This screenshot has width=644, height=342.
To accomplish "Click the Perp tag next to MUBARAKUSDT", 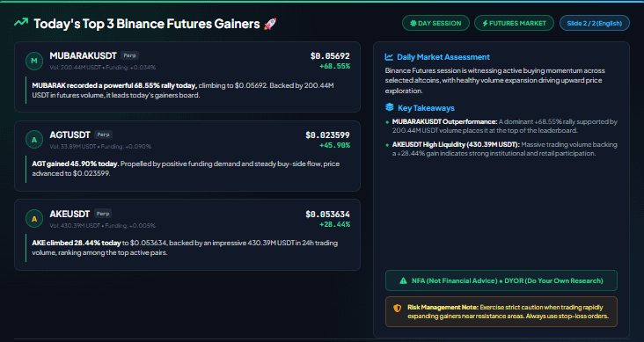I will [x=130, y=55].
